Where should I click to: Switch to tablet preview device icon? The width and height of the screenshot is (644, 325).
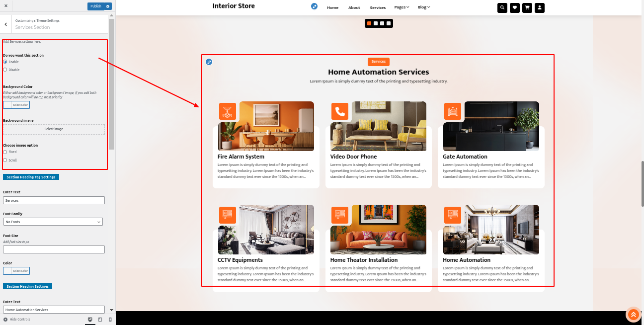tap(100, 320)
